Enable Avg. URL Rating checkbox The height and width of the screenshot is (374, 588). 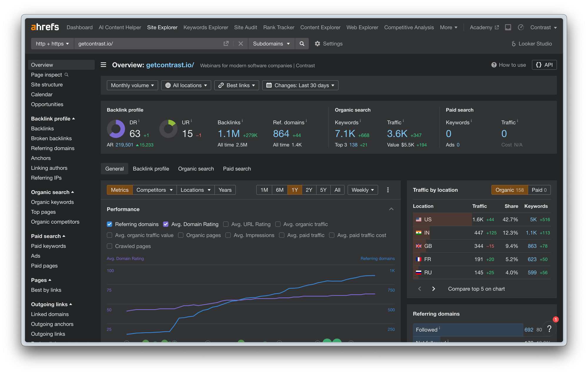point(226,224)
